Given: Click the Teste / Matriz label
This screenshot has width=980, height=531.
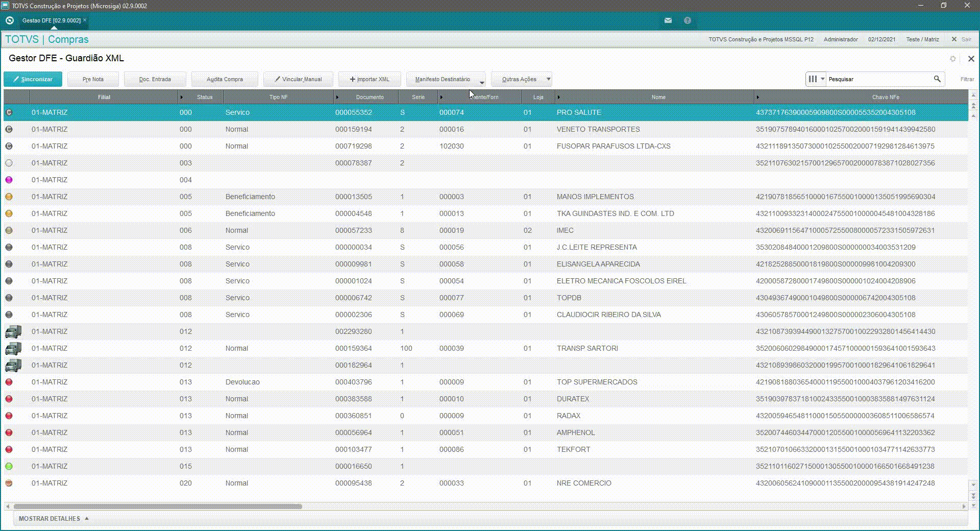Looking at the screenshot, I should 922,39.
